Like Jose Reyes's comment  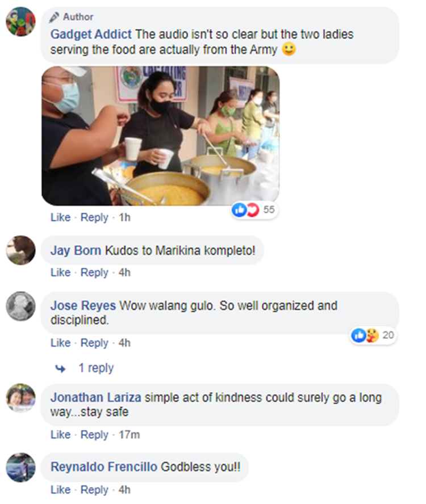pos(60,343)
